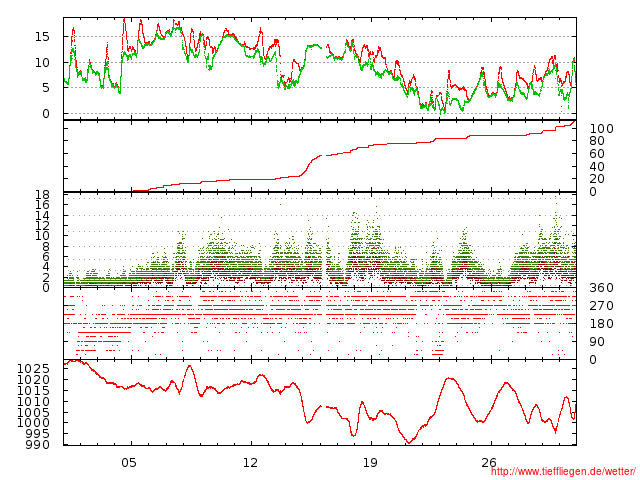Click the "270" wind direction axis label
The height and width of the screenshot is (480, 640).
pyautogui.click(x=601, y=306)
